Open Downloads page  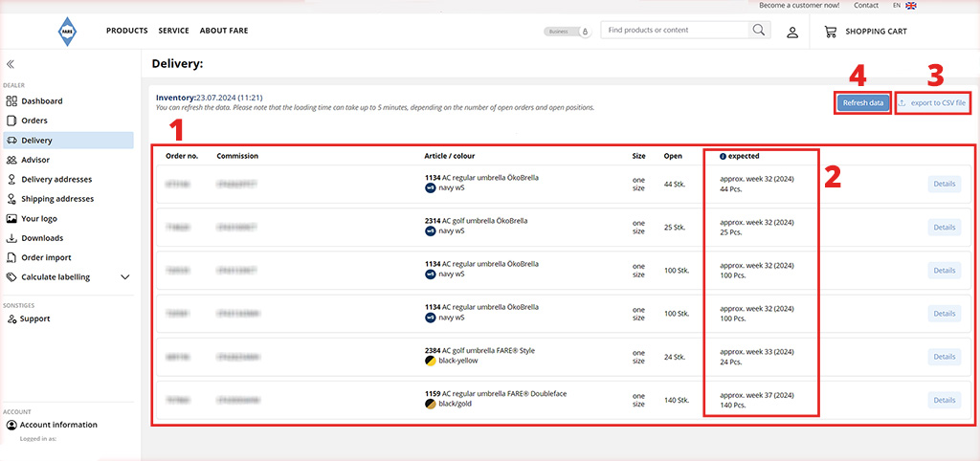(42, 238)
